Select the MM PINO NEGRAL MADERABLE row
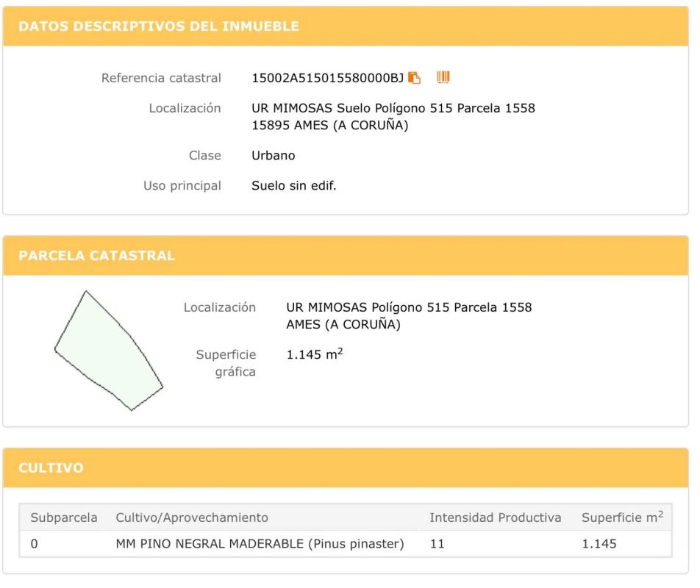This screenshot has height=588, width=700. click(x=260, y=544)
